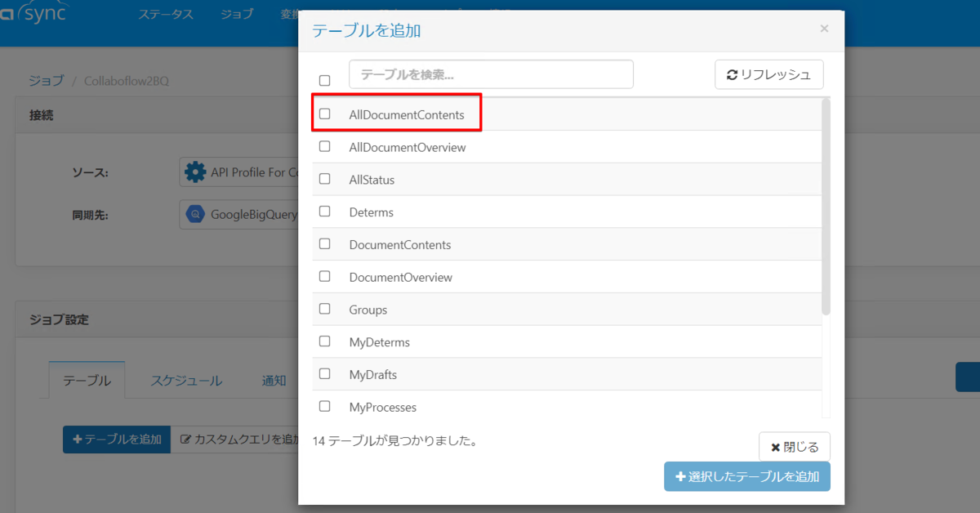This screenshot has width=980, height=513.
Task: Select the Groups table checkbox
Action: coord(325,309)
